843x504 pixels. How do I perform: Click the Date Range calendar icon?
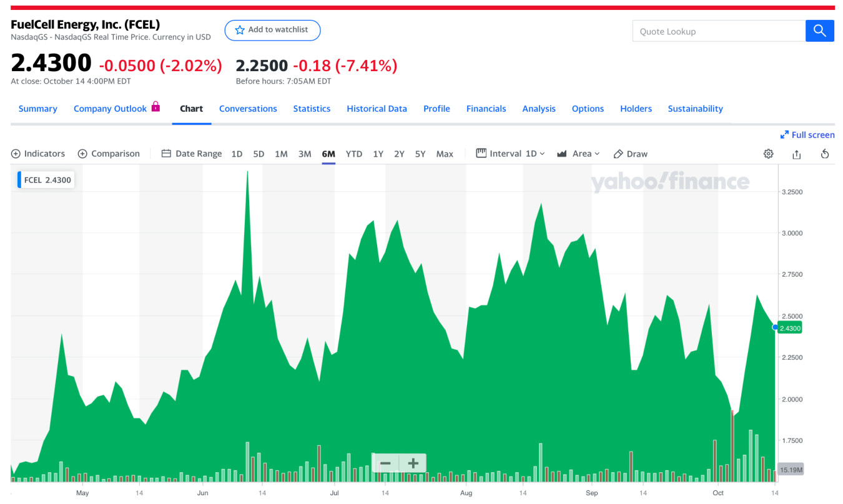point(166,154)
